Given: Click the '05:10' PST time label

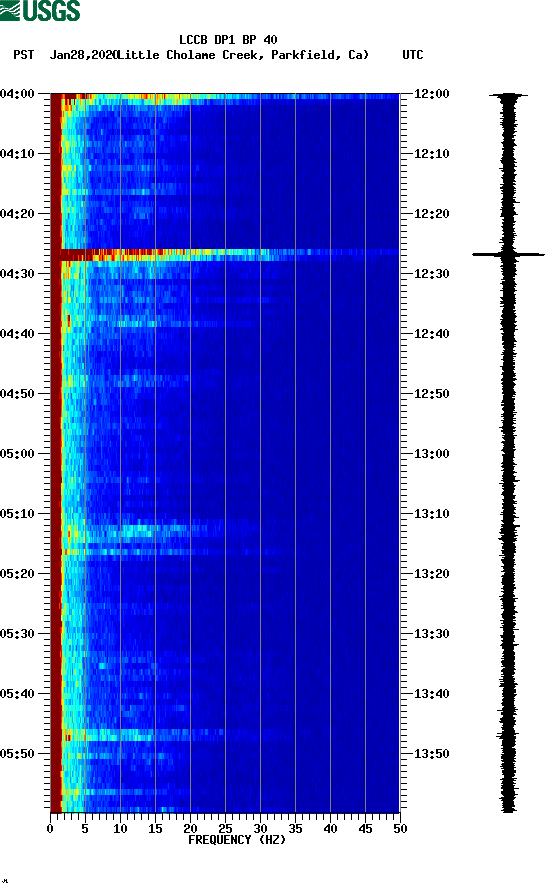Looking at the screenshot, I should point(17,514).
